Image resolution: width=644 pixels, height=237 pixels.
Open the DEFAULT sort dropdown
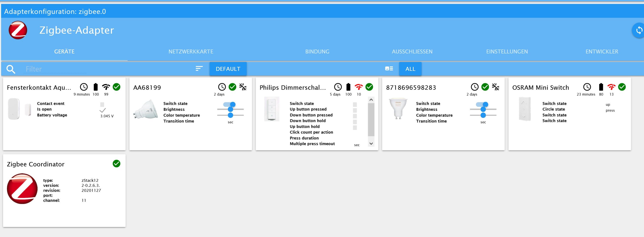(228, 69)
